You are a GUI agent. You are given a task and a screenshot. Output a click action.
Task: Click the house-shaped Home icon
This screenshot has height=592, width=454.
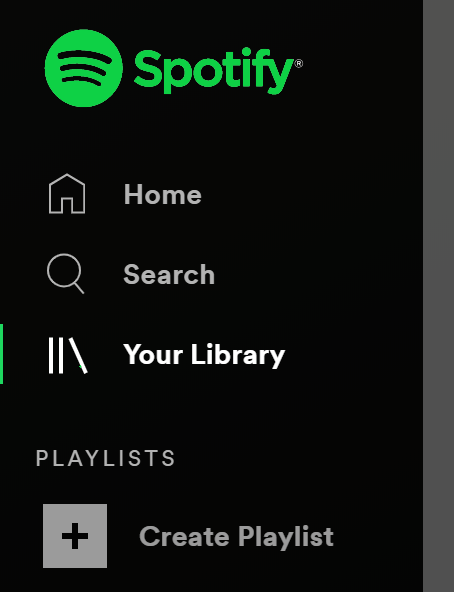click(67, 194)
